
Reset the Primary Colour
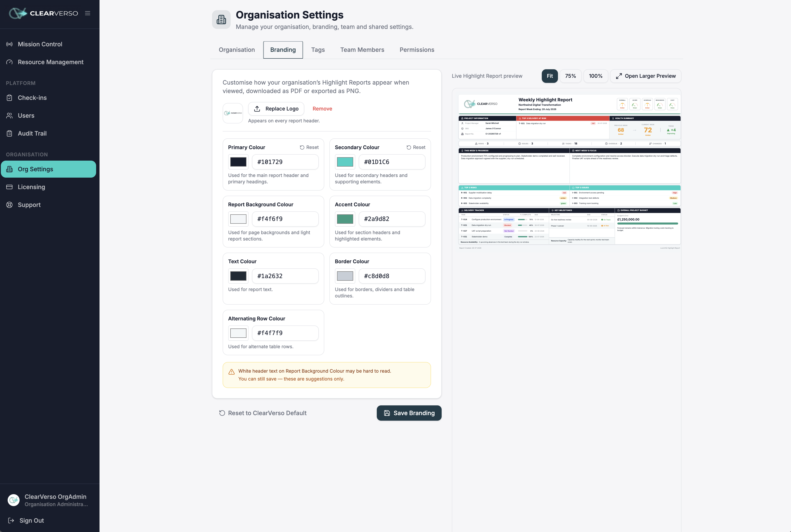point(309,147)
